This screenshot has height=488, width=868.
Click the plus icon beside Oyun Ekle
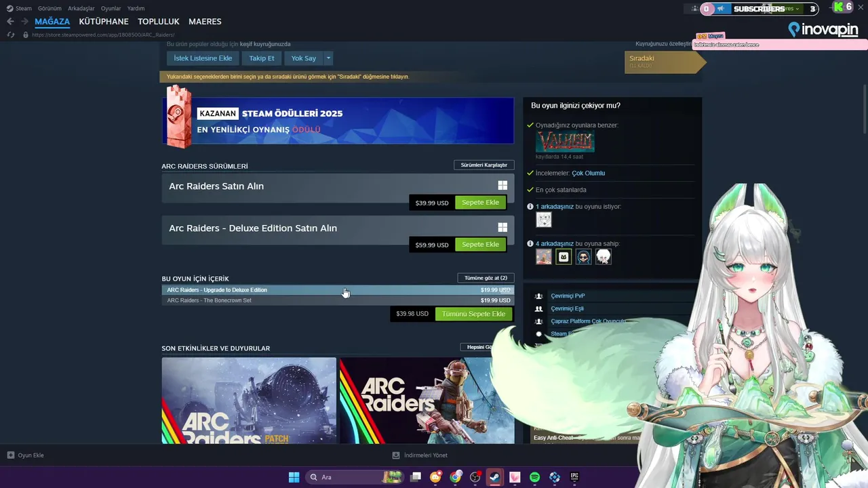[10, 455]
